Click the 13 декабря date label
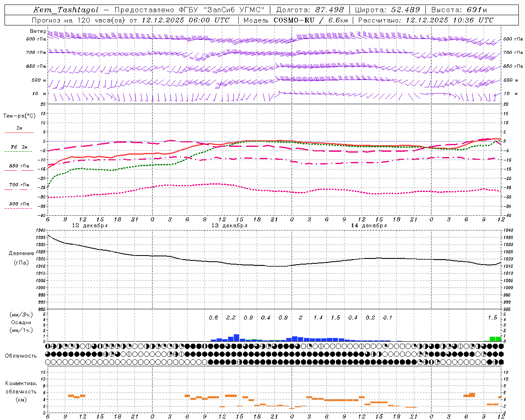The width and height of the screenshot is (525, 420). (x=229, y=226)
